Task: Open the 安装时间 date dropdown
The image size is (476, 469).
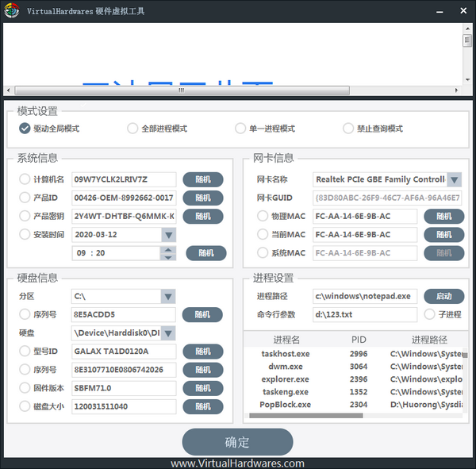Action: point(168,235)
